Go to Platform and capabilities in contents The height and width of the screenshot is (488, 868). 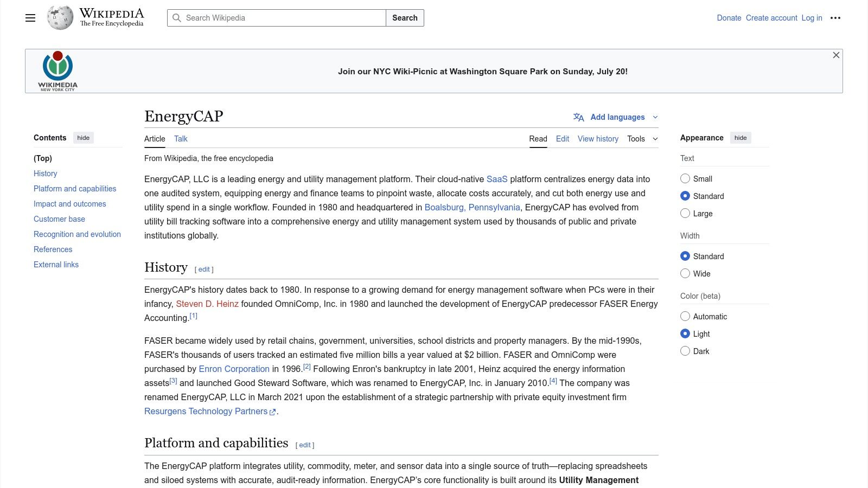point(75,189)
